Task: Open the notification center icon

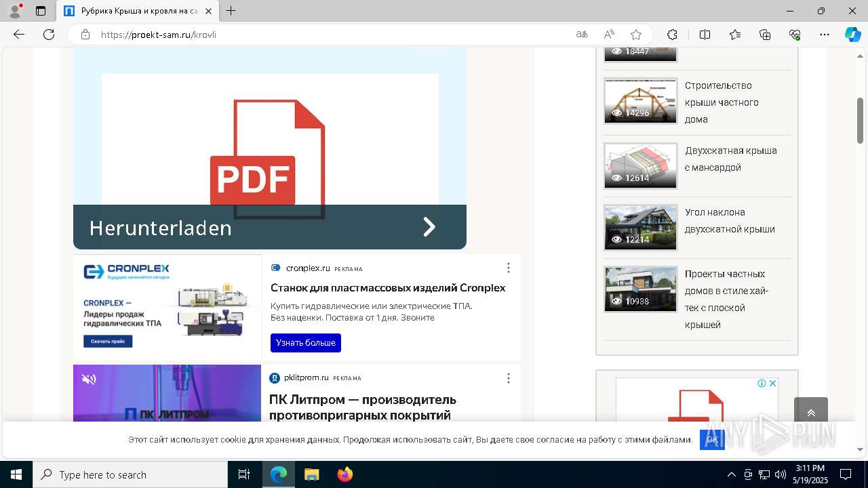Action: (846, 474)
